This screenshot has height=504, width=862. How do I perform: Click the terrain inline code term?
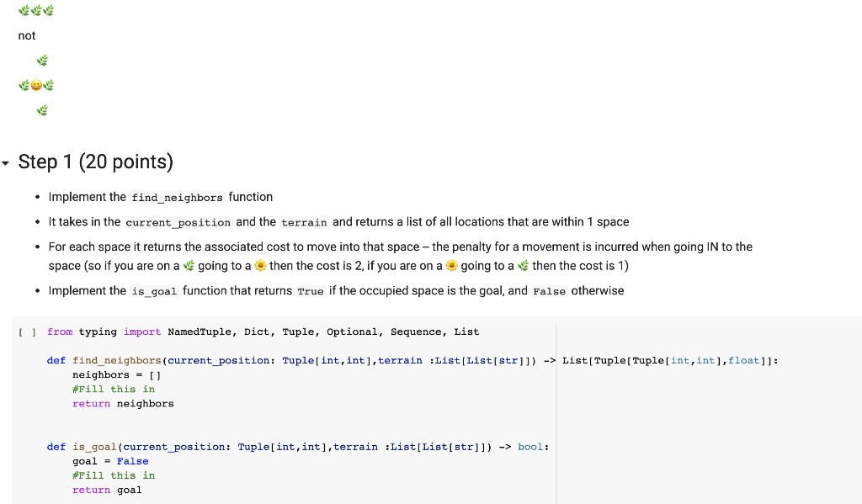[304, 223]
